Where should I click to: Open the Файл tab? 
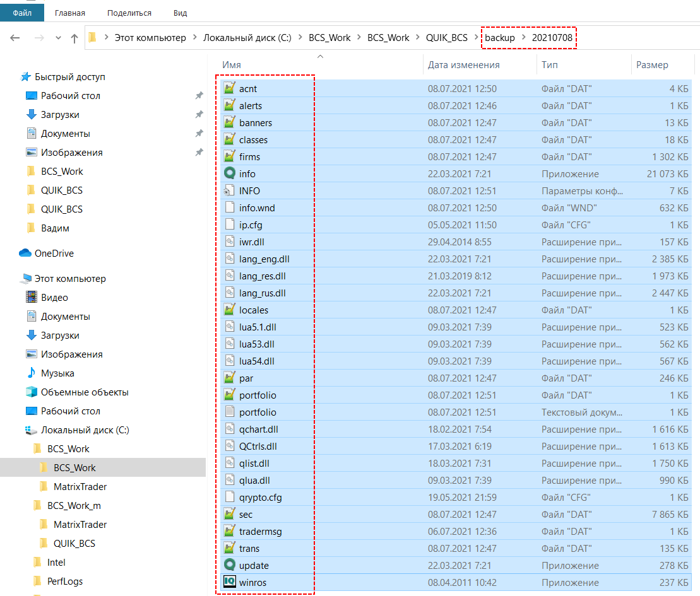click(22, 13)
